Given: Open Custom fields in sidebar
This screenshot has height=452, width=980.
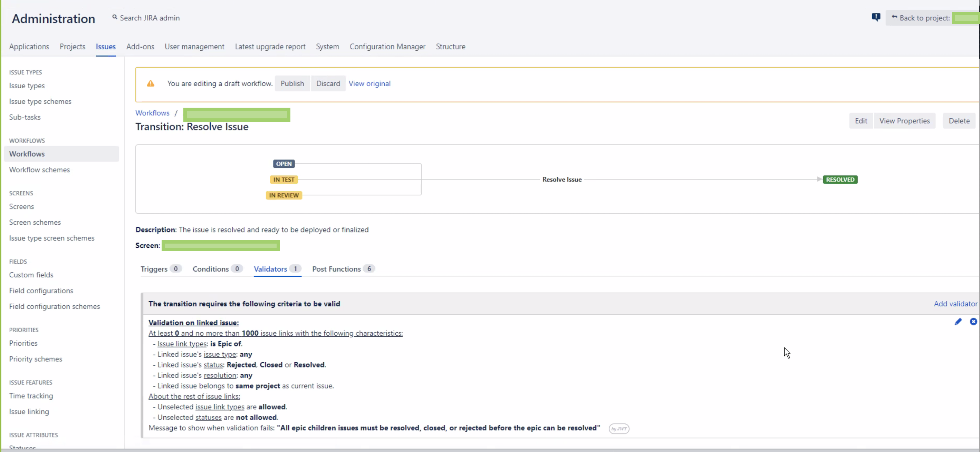Looking at the screenshot, I should pyautogui.click(x=31, y=275).
